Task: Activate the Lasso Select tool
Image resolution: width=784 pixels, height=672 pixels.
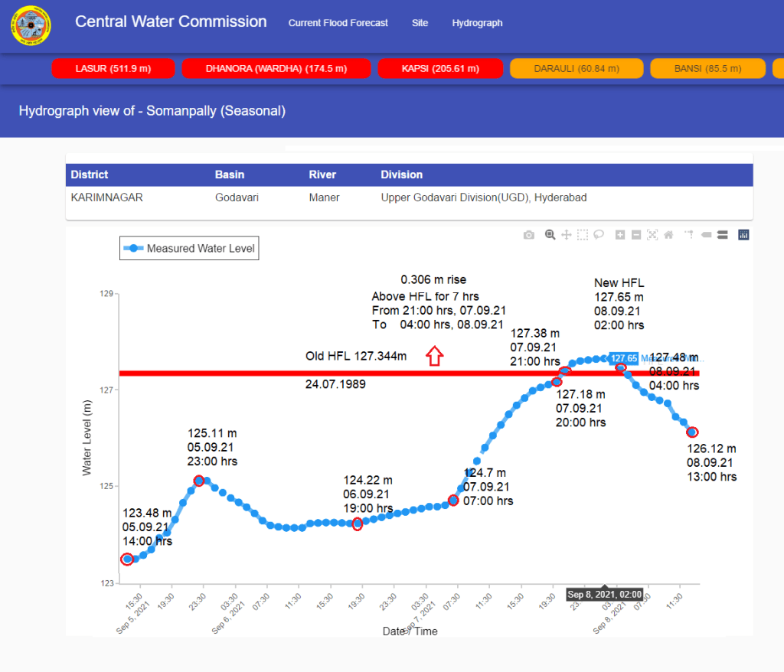Action: tap(599, 235)
